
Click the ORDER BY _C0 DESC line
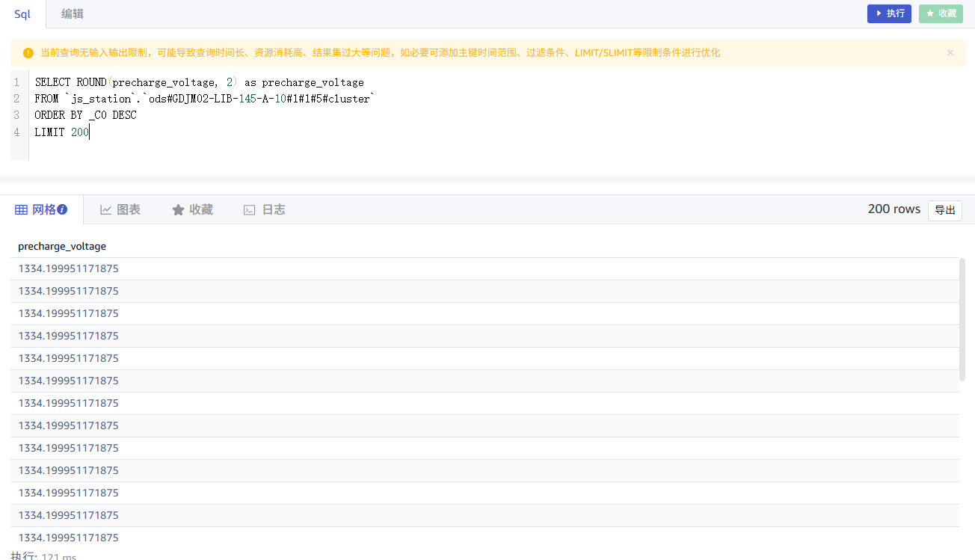click(85, 115)
